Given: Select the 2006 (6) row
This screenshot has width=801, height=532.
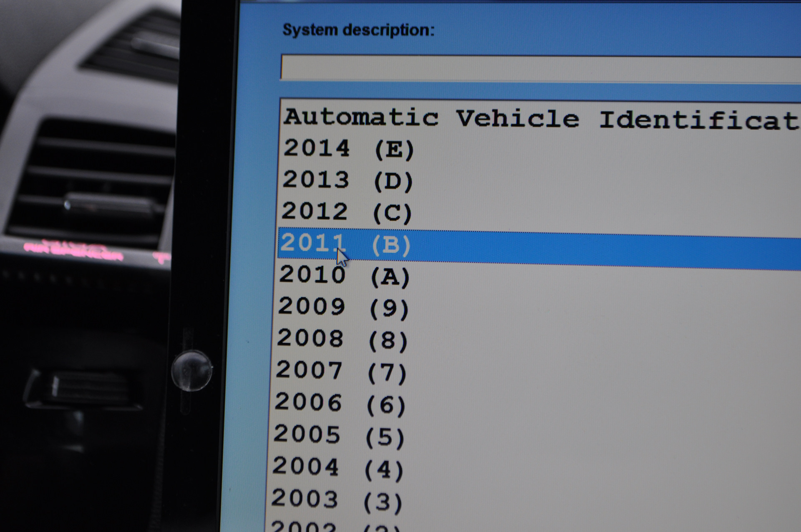Looking at the screenshot, I should pos(340,404).
